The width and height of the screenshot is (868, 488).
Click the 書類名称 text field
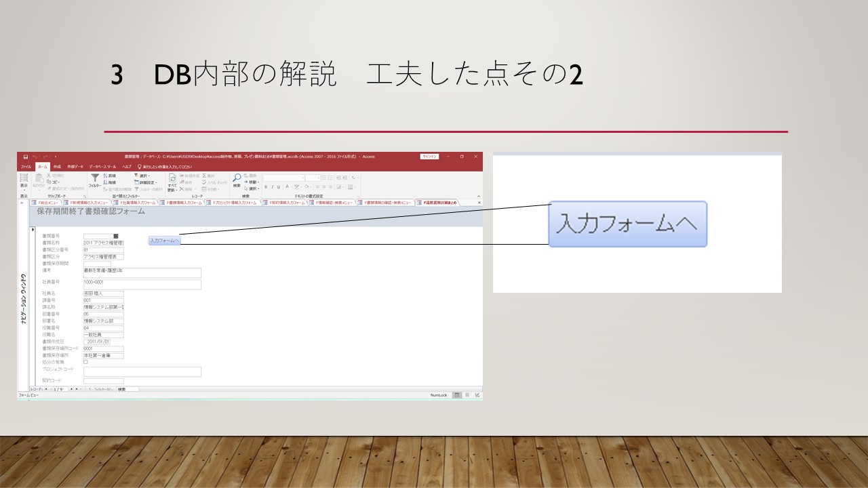coord(103,242)
